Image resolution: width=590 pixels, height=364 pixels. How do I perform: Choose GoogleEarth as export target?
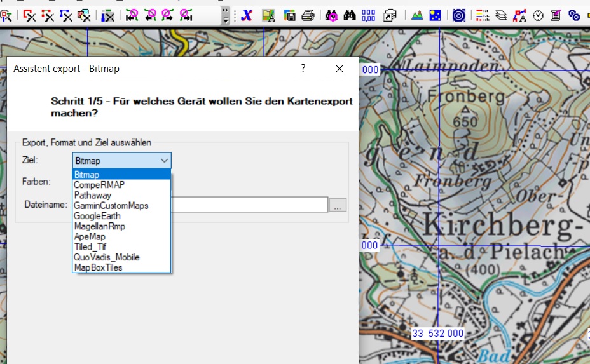(x=97, y=216)
